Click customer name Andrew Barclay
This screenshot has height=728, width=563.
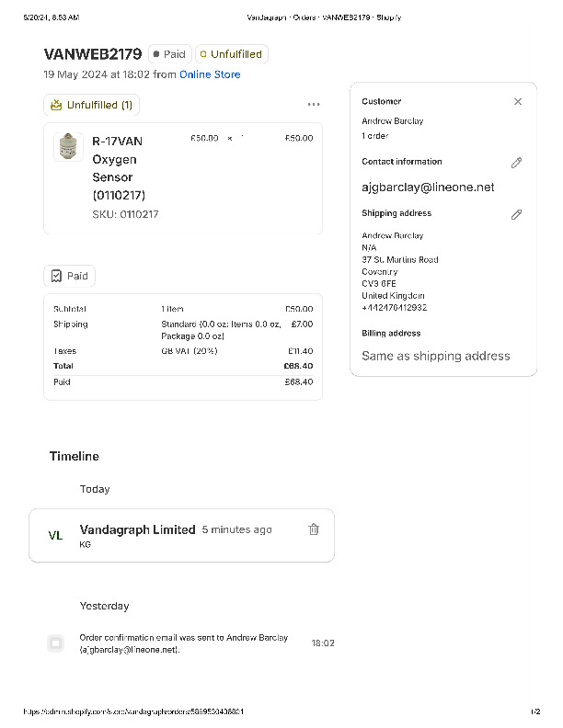click(x=393, y=121)
